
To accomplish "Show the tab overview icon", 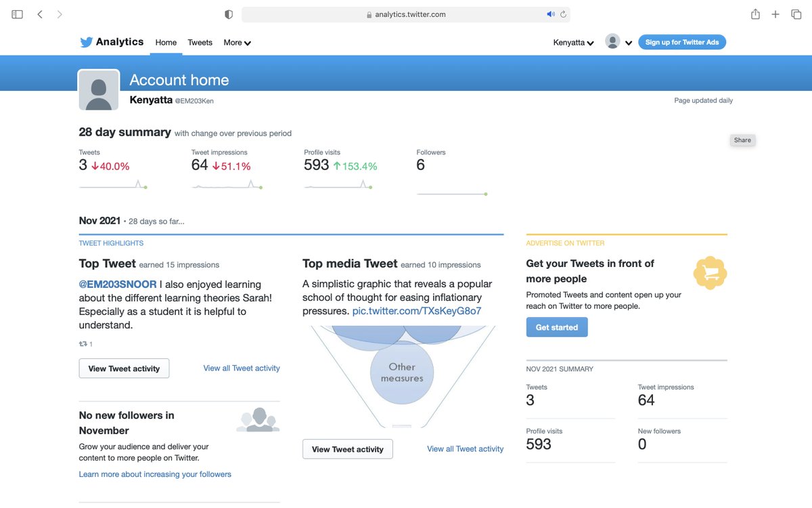I will click(x=796, y=14).
